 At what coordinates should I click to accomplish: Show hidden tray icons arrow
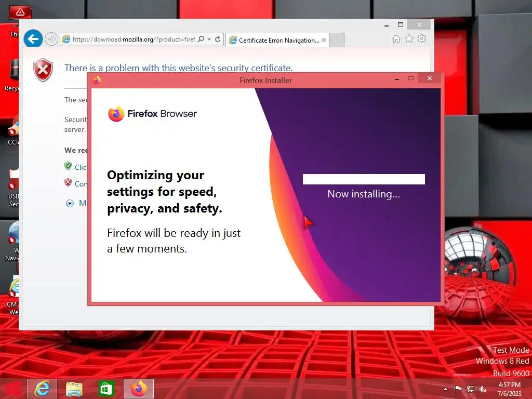[x=445, y=389]
